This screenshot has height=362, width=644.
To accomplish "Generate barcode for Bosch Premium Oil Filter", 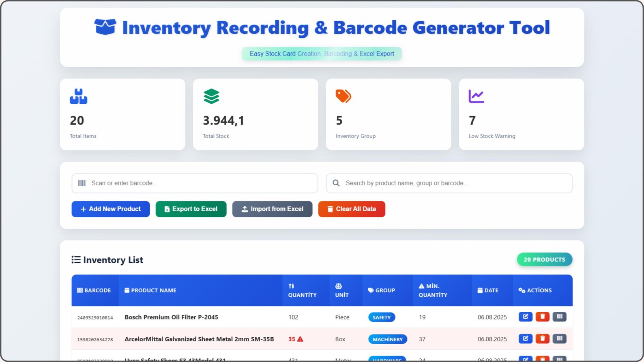I will click(x=560, y=317).
